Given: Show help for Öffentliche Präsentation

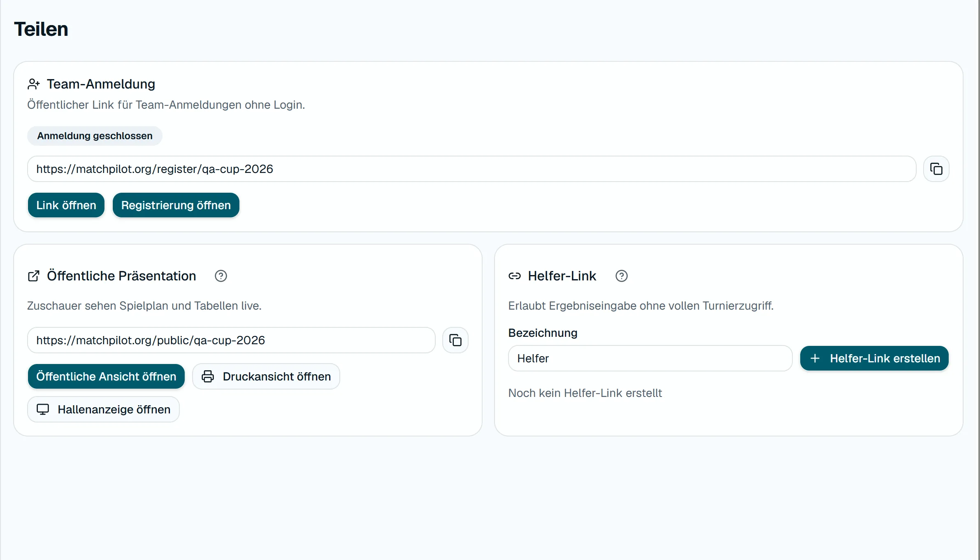Looking at the screenshot, I should coord(221,276).
